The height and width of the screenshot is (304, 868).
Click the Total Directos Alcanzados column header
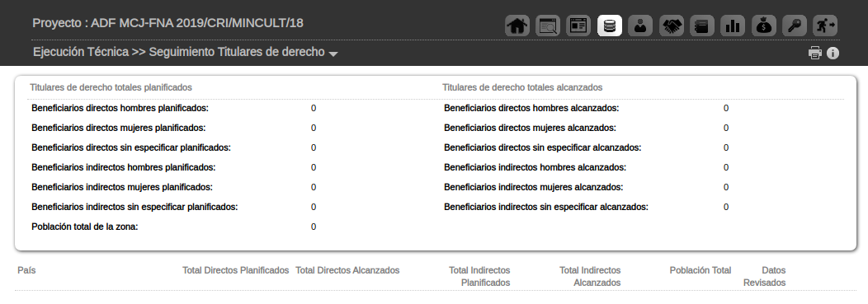[347, 270]
